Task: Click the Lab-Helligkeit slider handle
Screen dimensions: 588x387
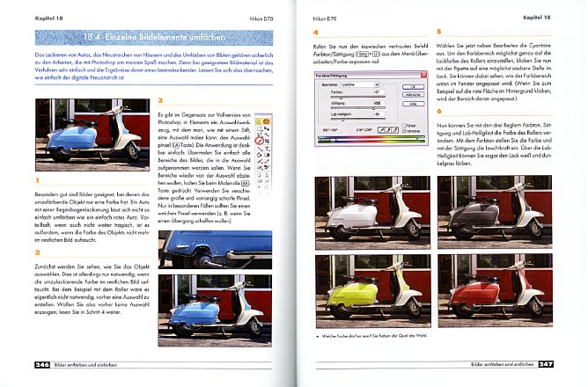Action: (342, 120)
